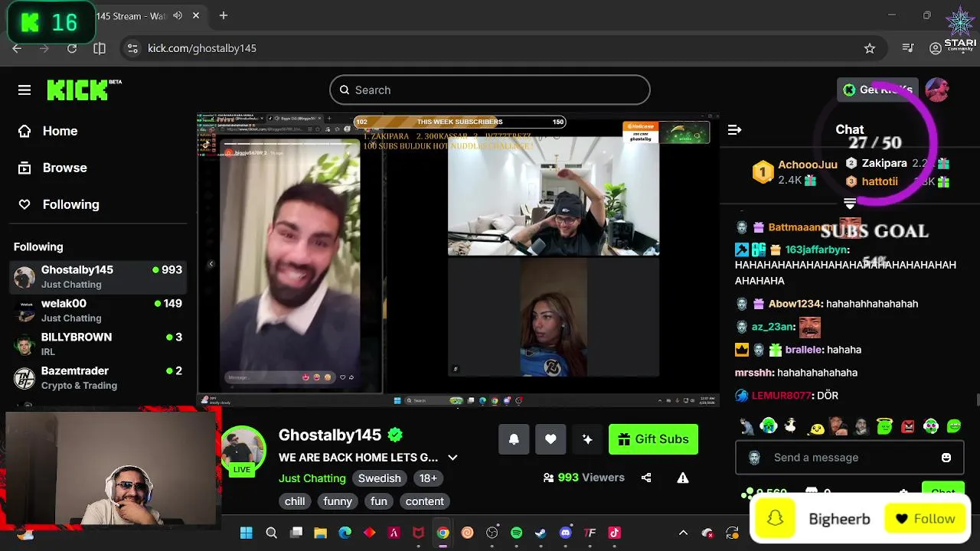Click username LEMUR8077 in chat

tap(782, 396)
